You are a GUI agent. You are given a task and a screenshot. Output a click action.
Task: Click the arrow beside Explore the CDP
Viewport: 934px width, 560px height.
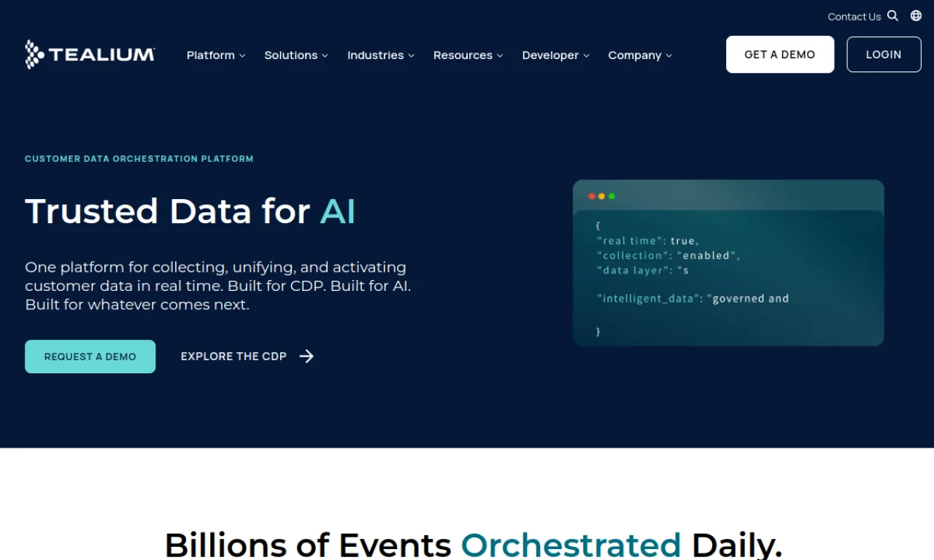point(306,357)
